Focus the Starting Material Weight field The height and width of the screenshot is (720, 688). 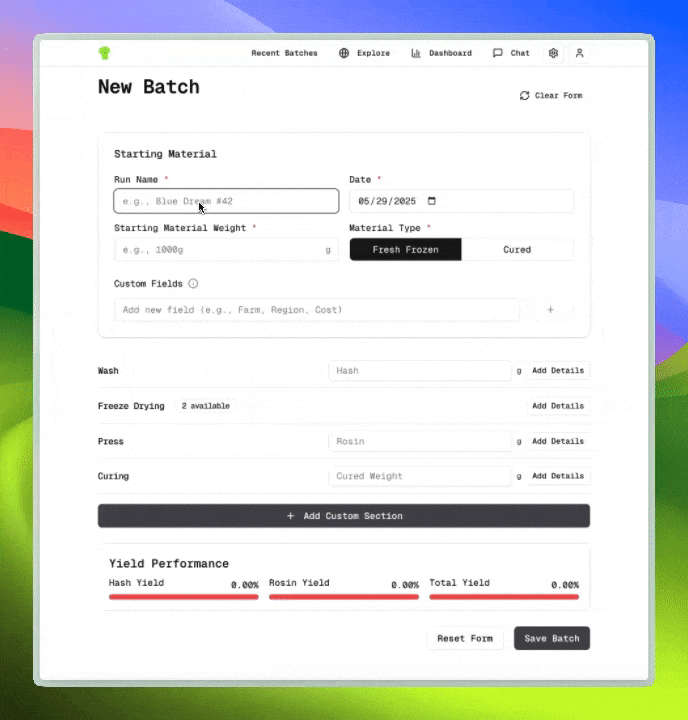click(218, 250)
